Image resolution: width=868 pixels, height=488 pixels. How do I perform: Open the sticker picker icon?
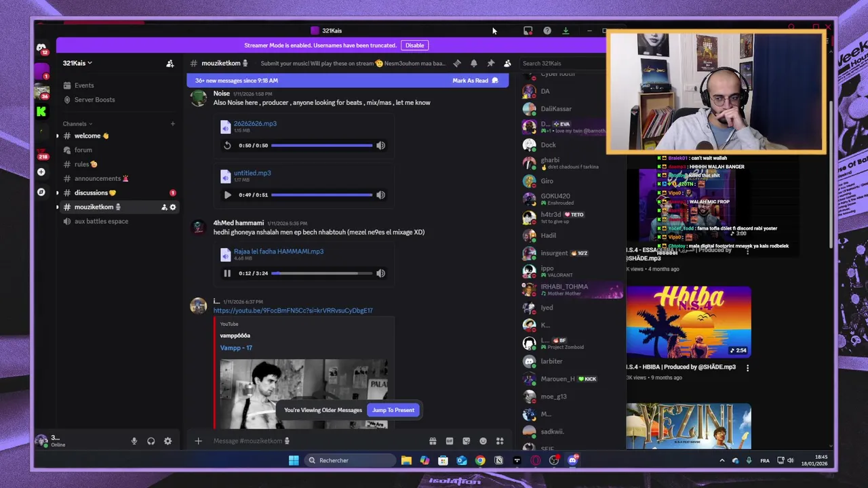467,441
